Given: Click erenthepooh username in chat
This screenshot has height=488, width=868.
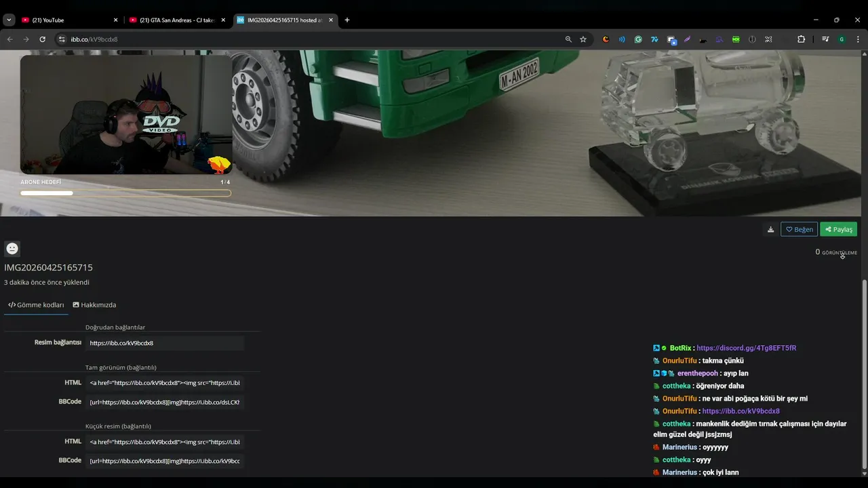Looking at the screenshot, I should 698,373.
